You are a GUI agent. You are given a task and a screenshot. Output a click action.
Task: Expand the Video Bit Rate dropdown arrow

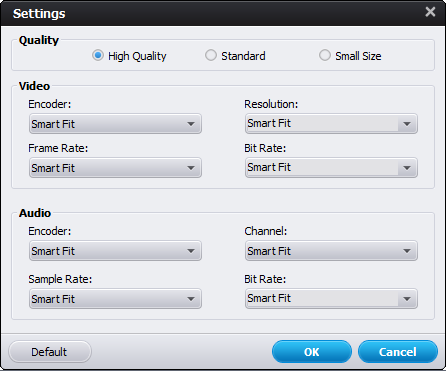407,168
